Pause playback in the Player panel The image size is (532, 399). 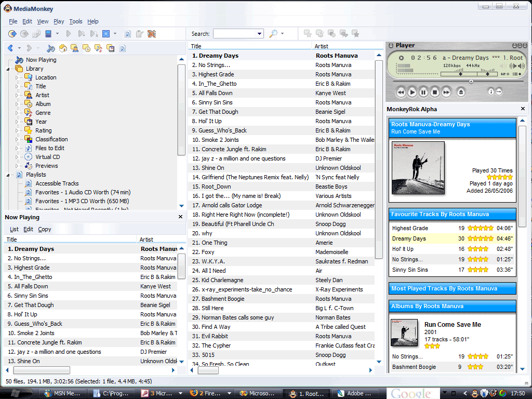pos(423,92)
